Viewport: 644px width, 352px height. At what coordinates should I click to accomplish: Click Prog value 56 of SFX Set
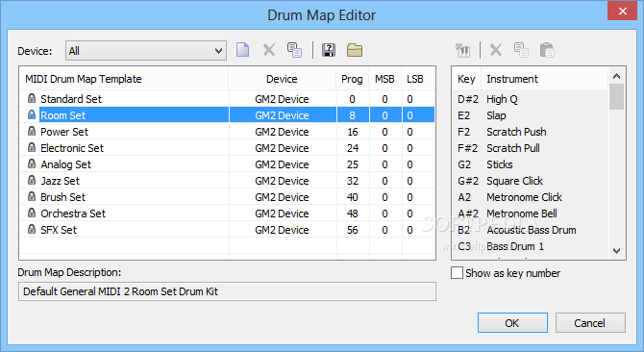(x=353, y=230)
